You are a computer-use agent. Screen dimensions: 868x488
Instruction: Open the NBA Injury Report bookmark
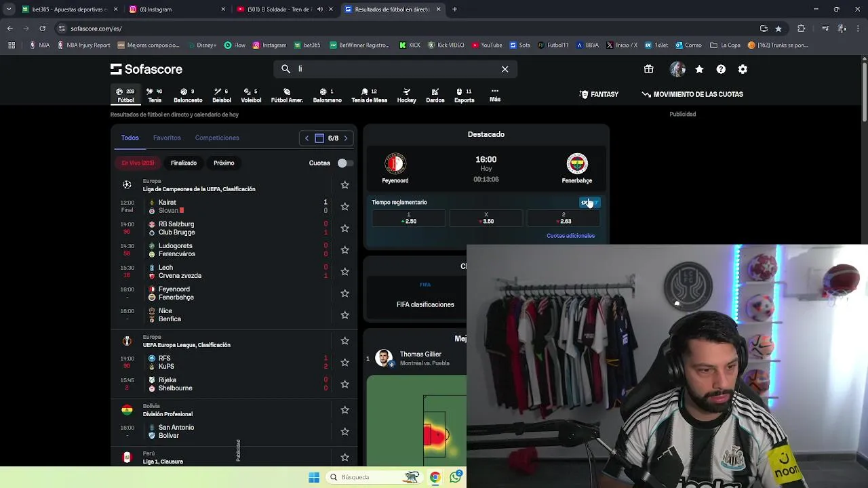coord(84,45)
